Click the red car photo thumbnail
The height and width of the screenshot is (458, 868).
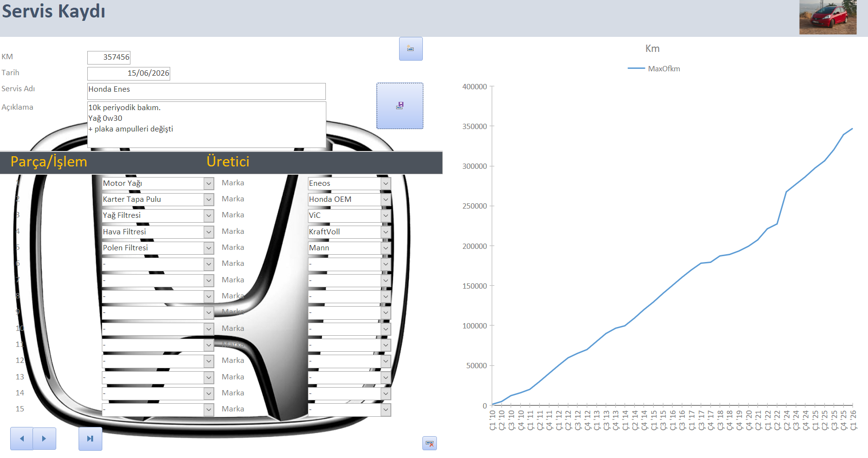[x=828, y=17]
